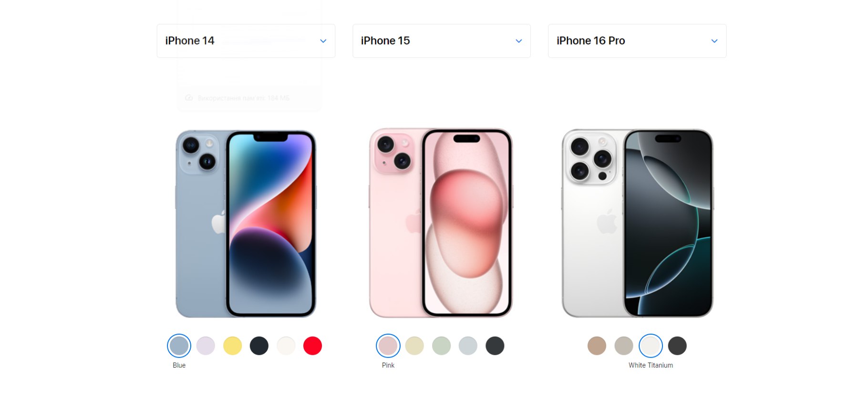Image resolution: width=868 pixels, height=410 pixels.
Task: Choose the light purple iPhone 14 swatch
Action: click(206, 346)
